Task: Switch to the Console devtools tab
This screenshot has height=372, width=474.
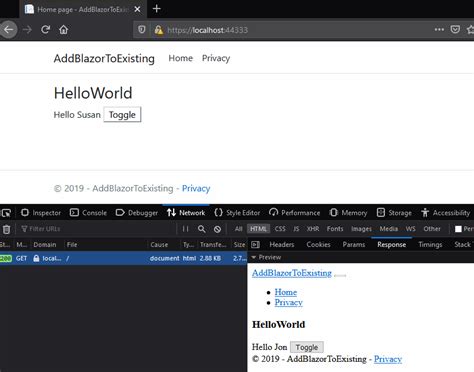Action: pos(88,213)
